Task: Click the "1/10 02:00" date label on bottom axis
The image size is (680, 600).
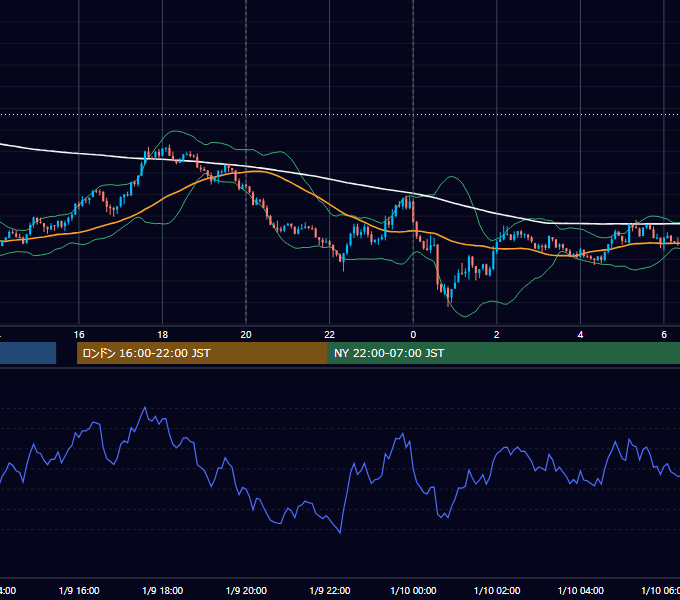Action: pyautogui.click(x=497, y=590)
